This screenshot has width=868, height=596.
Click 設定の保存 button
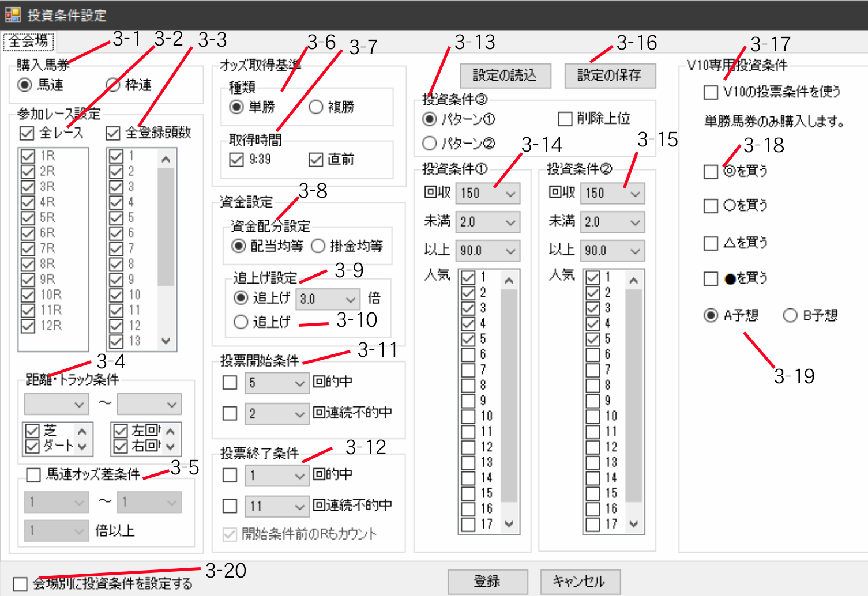(x=610, y=76)
